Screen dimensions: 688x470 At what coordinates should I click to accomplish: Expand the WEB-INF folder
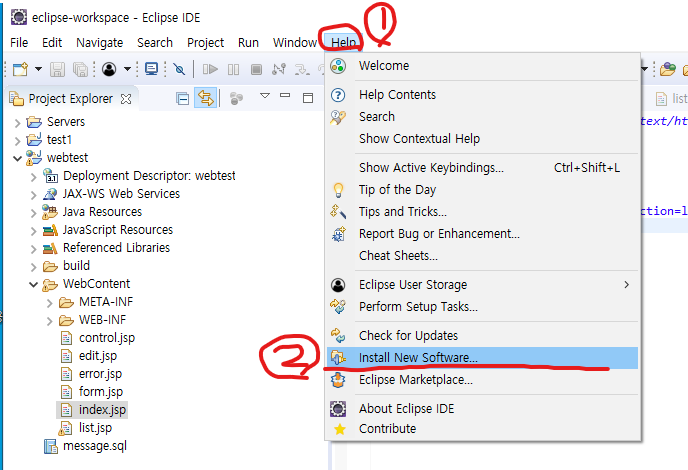tap(50, 321)
